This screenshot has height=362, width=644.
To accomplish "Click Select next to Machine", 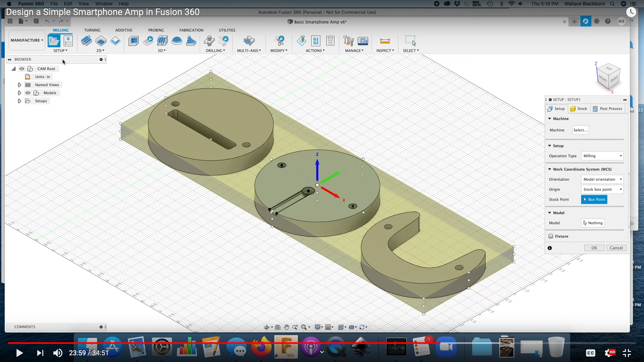I will pos(581,130).
